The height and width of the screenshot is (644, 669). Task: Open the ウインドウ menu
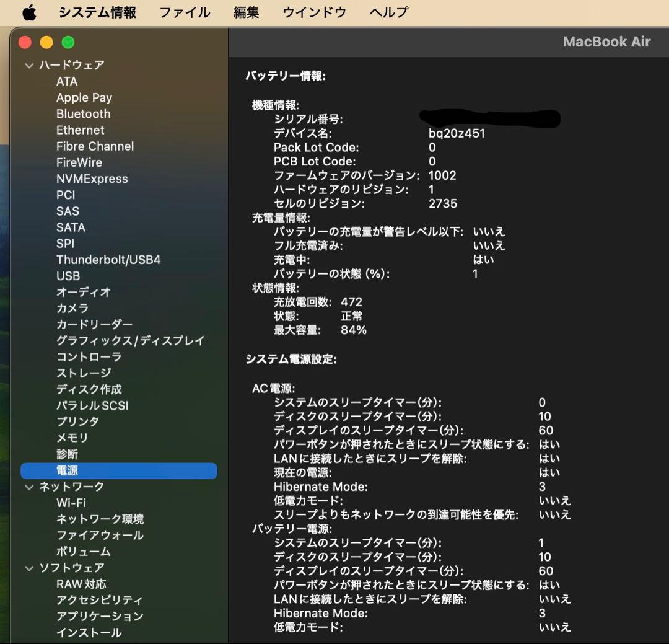[314, 12]
